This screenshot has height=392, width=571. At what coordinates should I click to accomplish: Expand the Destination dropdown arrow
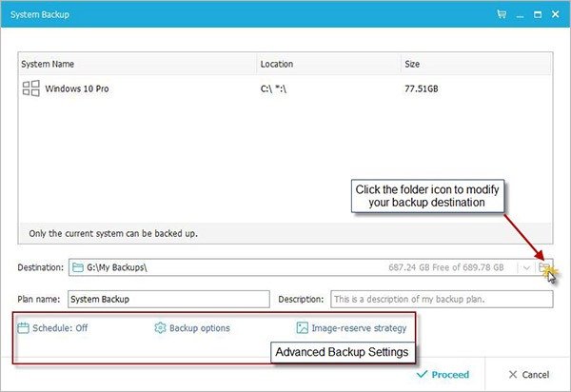(526, 268)
